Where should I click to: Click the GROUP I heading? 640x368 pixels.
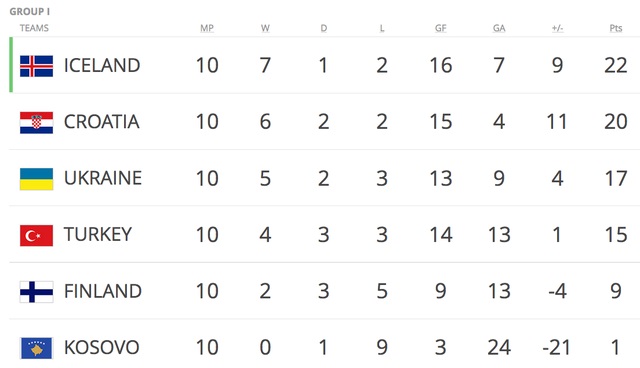pos(30,11)
